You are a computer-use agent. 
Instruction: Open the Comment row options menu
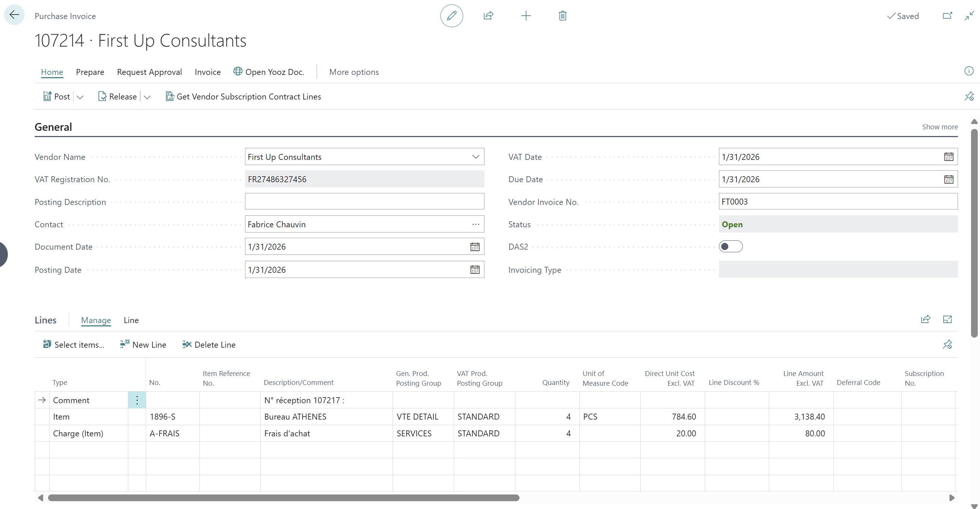tap(136, 400)
